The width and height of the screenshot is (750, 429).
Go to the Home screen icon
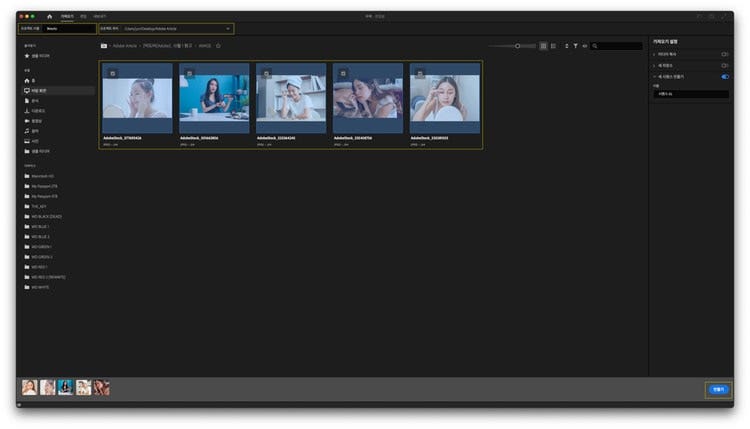coord(49,16)
